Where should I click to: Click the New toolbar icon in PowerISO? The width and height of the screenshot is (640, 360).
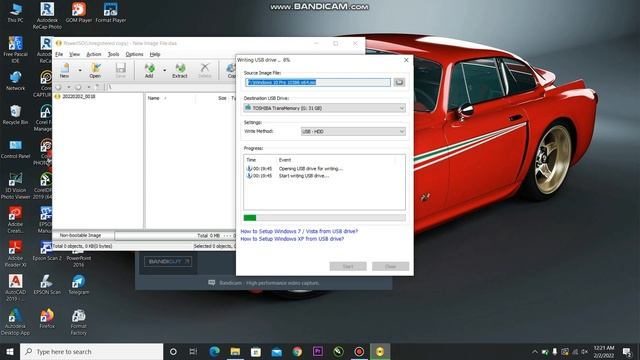[x=64, y=70]
